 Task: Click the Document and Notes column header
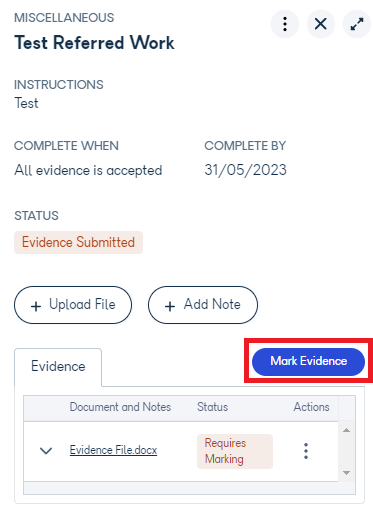point(120,407)
